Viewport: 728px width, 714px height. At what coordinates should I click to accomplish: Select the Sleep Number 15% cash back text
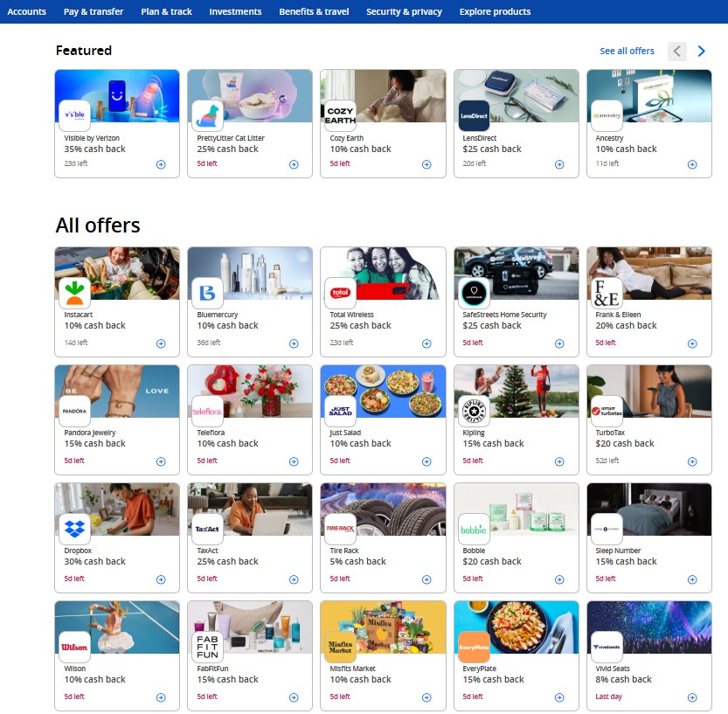[x=626, y=562]
